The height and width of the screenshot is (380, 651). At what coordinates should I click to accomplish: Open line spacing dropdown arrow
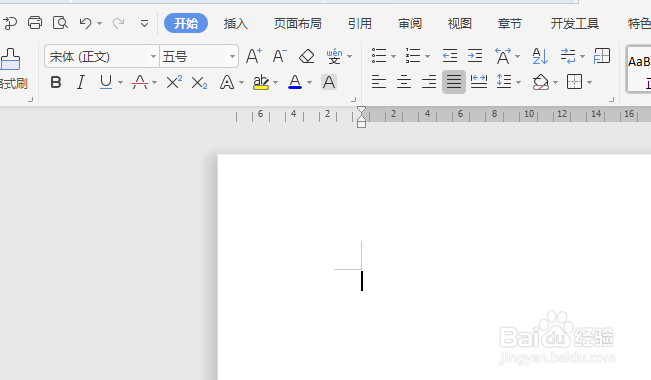tap(518, 83)
